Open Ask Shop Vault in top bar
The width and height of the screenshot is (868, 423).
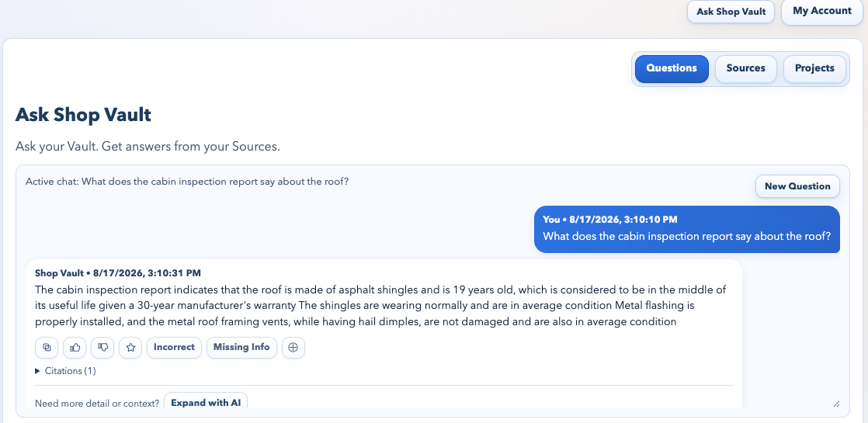(x=731, y=12)
